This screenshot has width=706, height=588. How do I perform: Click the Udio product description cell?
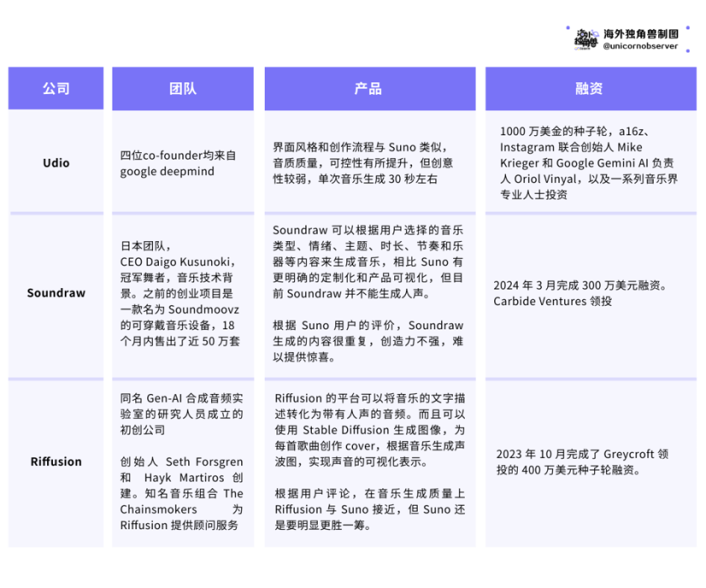[x=369, y=163]
